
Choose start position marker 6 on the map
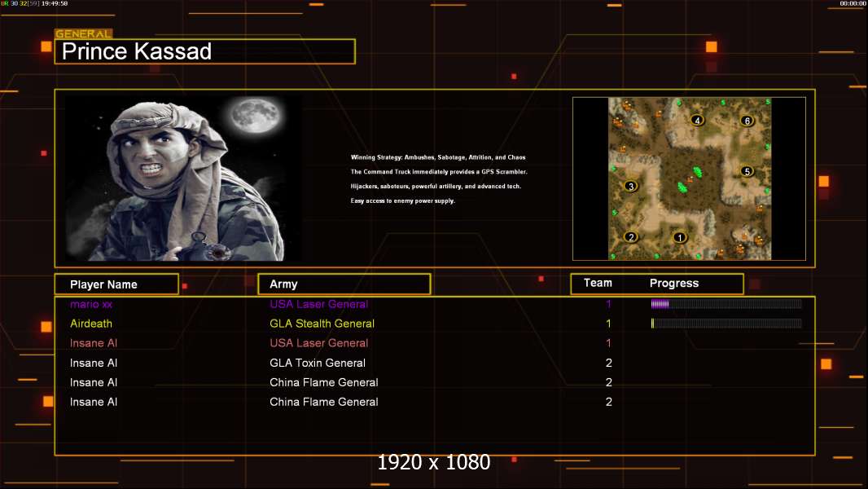tap(747, 120)
